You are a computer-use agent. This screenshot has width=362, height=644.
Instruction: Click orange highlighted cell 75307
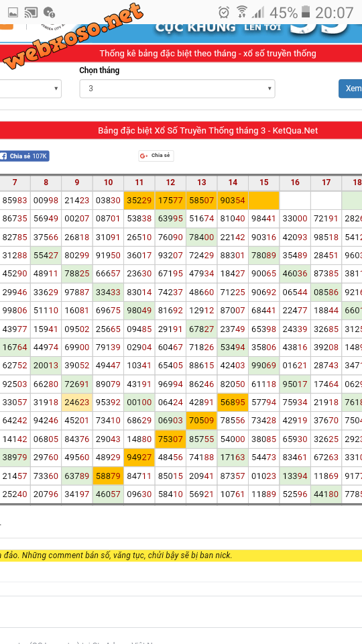[170, 439]
